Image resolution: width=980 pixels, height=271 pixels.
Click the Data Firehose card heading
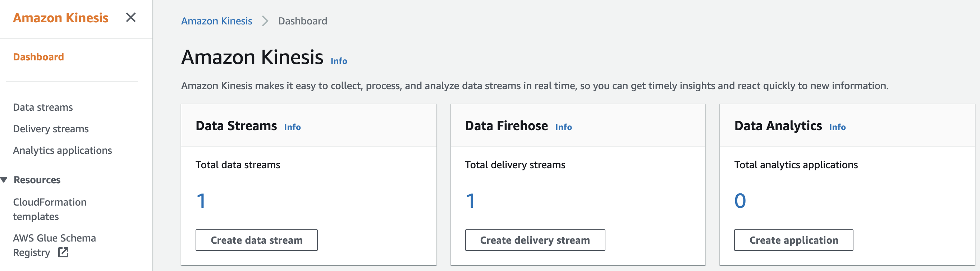click(507, 126)
